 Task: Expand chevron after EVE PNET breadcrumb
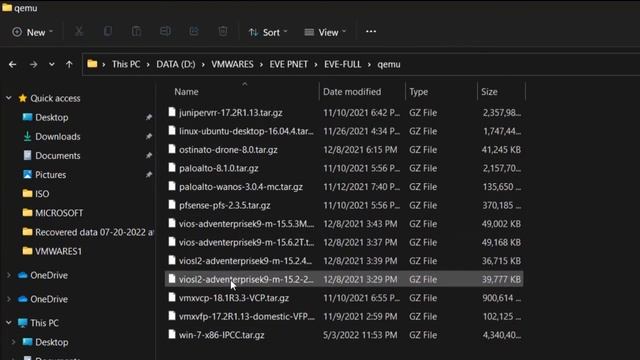[316, 64]
